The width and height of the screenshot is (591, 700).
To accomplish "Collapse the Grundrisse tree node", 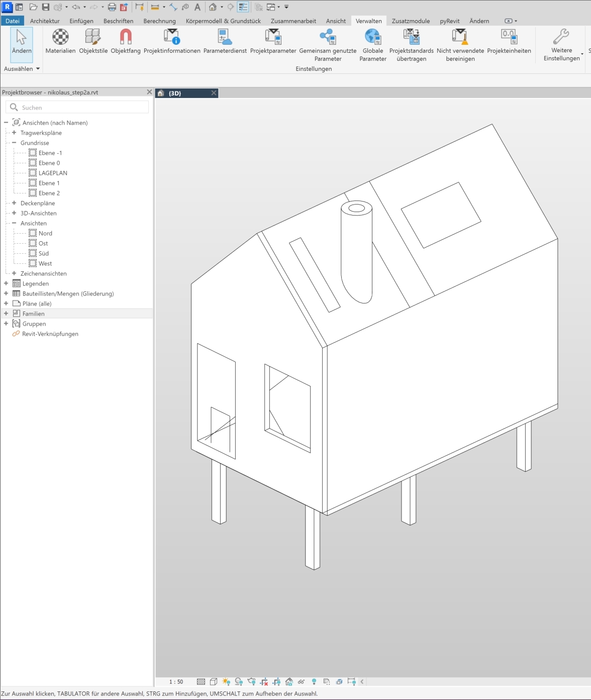I will (x=14, y=143).
